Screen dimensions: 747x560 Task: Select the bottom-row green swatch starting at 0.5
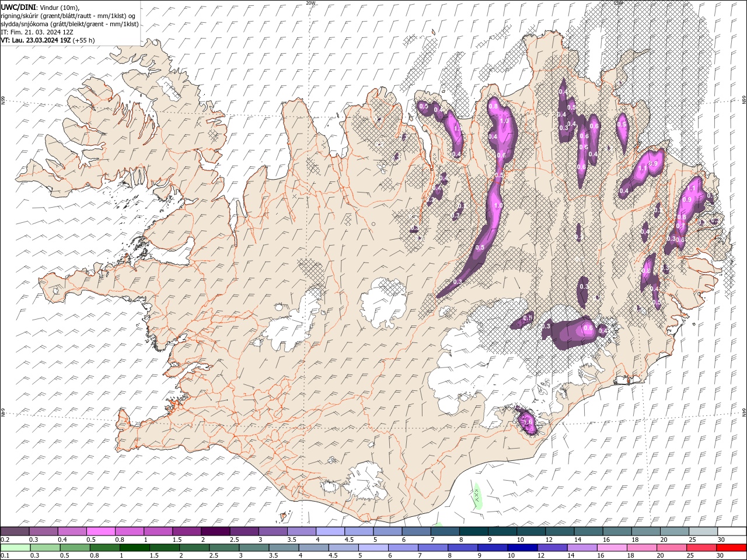[75, 548]
